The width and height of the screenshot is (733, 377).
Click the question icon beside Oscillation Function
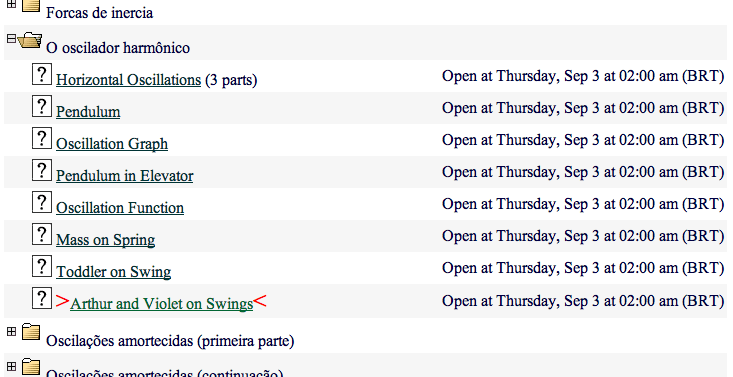tap(42, 203)
